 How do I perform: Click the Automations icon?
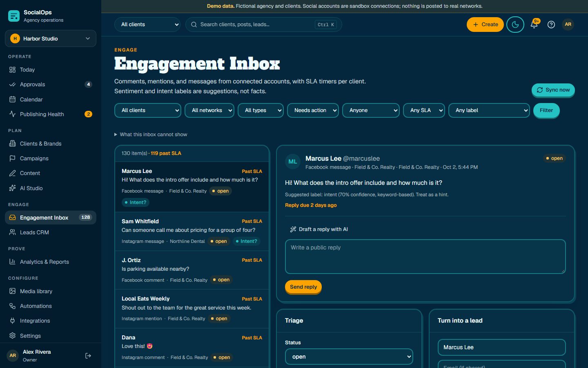pyautogui.click(x=12, y=306)
